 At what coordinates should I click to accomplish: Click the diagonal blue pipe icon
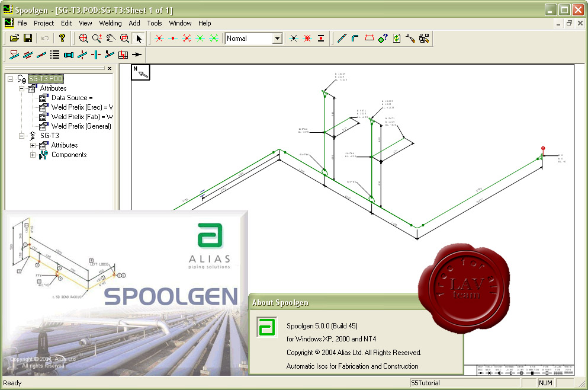342,39
